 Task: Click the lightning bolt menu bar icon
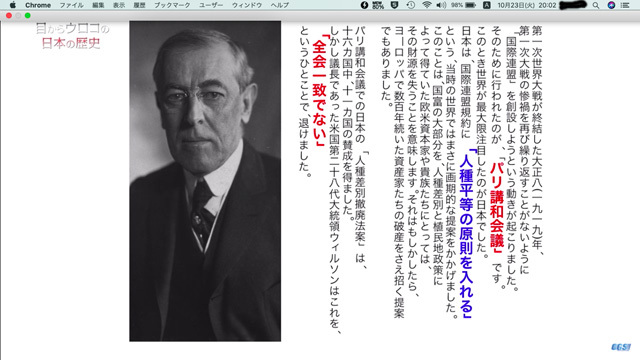[364, 5]
